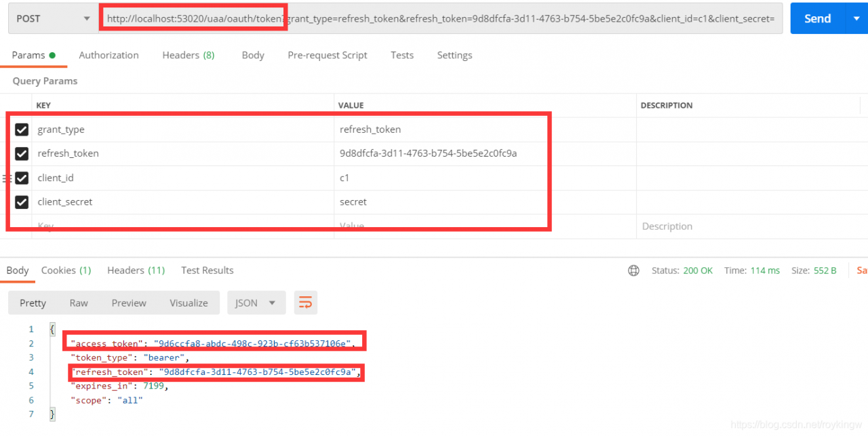This screenshot has width=868, height=436.
Task: Open the Pre-request Script tab
Action: [328, 55]
